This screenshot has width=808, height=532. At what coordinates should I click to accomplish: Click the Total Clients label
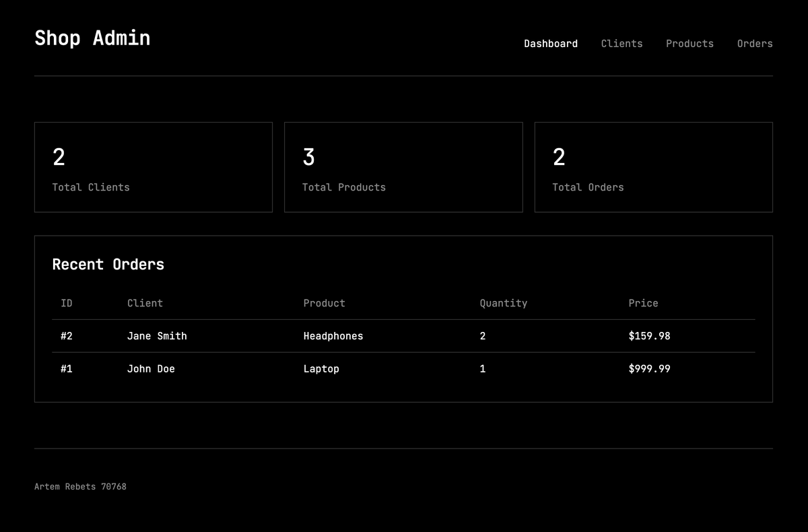[91, 187]
